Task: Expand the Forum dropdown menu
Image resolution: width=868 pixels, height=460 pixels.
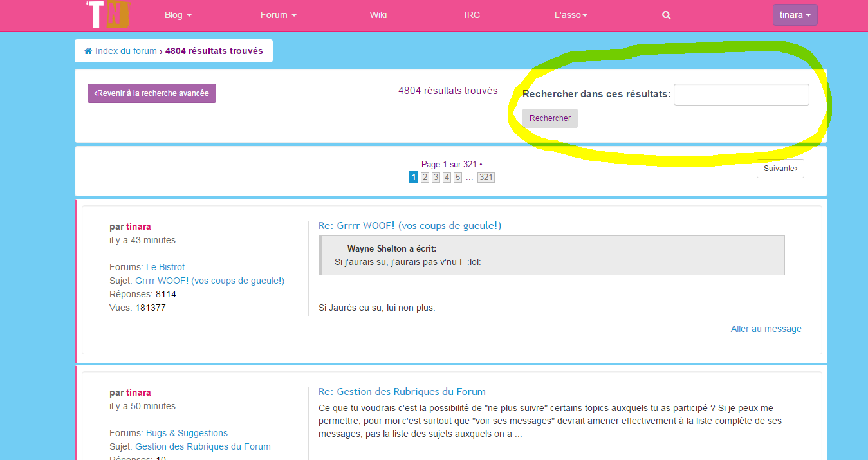Action: coord(278,15)
